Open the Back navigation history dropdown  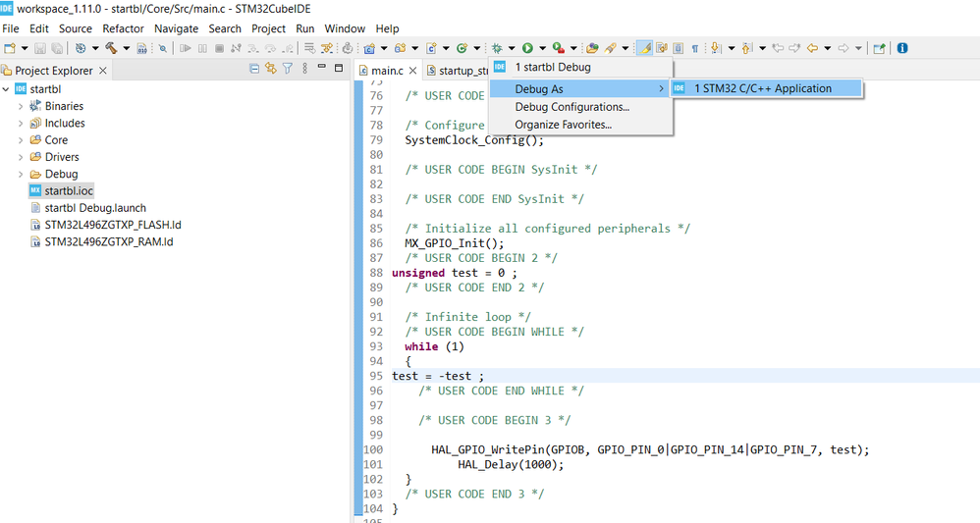[x=828, y=48]
